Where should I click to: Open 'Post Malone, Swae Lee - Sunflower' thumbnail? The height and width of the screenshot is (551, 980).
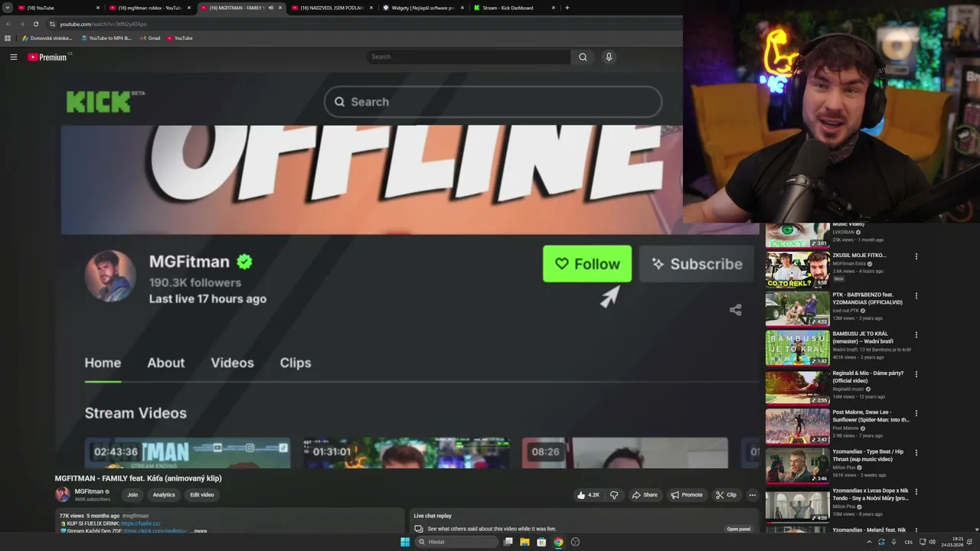pyautogui.click(x=798, y=426)
